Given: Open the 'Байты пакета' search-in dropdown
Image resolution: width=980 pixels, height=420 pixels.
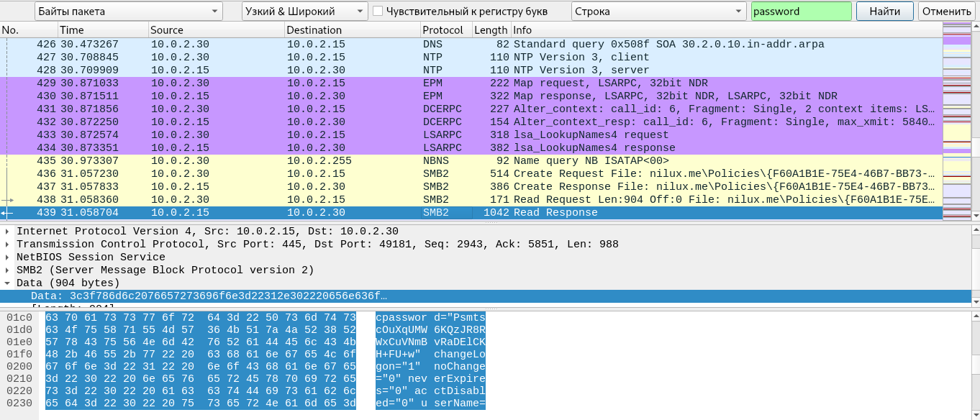Looking at the screenshot, I should 127,12.
